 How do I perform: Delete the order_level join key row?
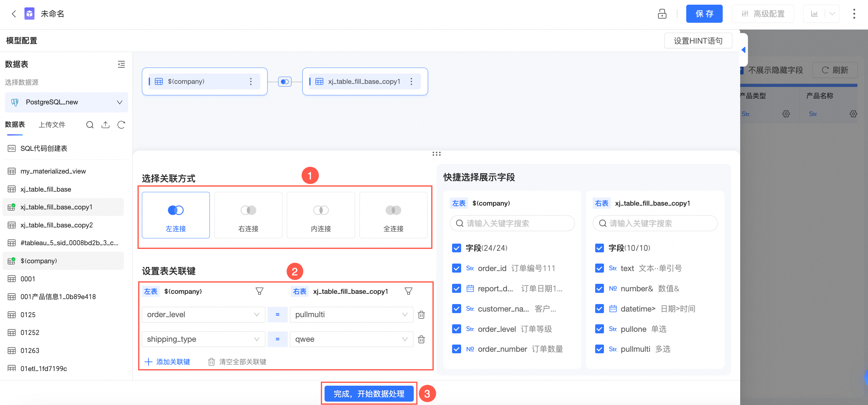421,315
